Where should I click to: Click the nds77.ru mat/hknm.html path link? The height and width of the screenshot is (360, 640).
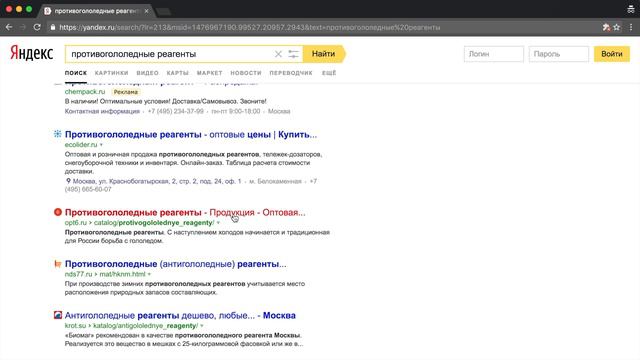click(105, 274)
